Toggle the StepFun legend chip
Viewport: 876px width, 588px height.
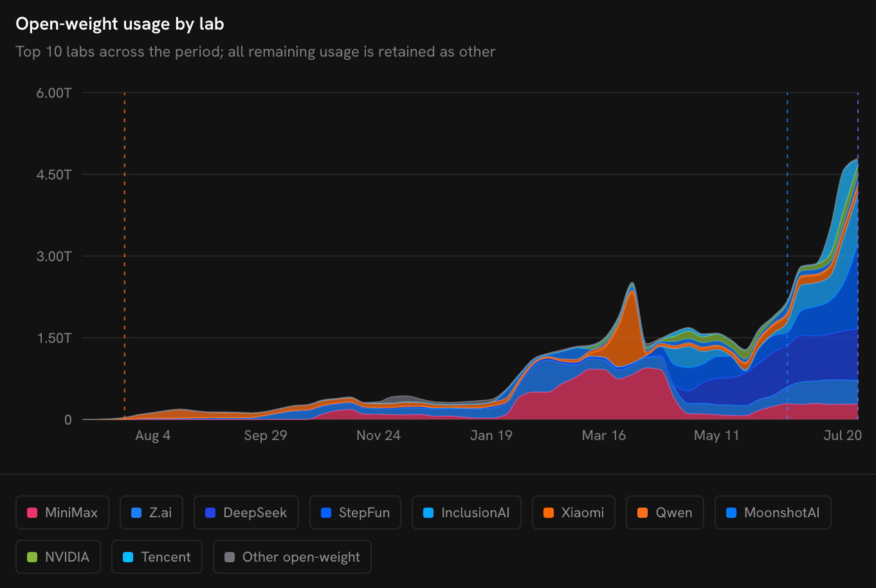coord(355,513)
